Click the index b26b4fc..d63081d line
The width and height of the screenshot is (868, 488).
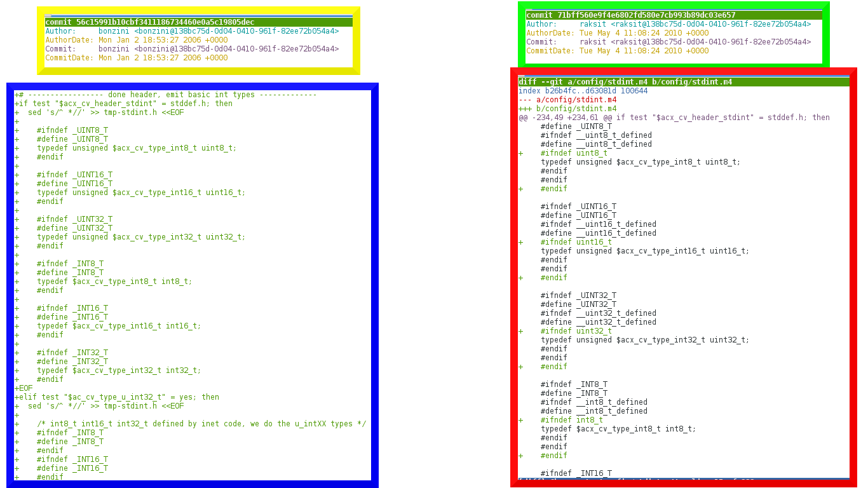583,91
